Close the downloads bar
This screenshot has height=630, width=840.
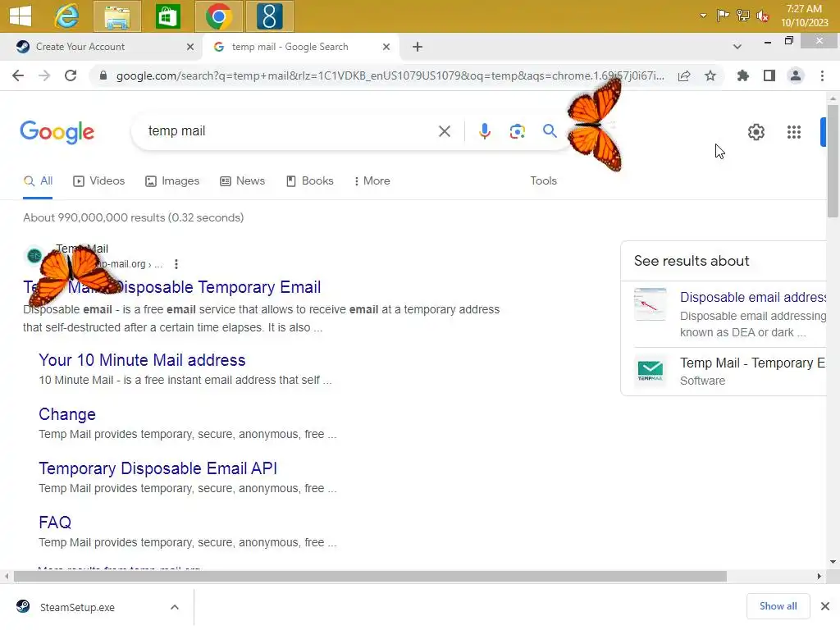click(x=825, y=606)
